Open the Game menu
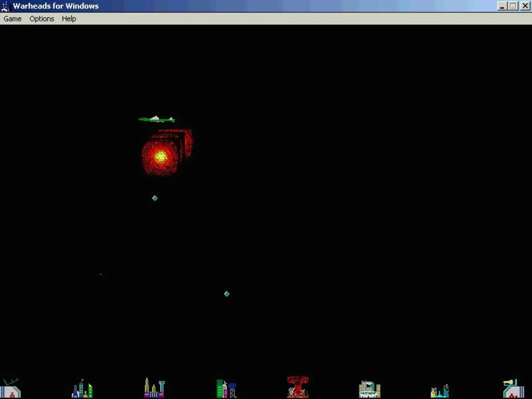 [13, 19]
